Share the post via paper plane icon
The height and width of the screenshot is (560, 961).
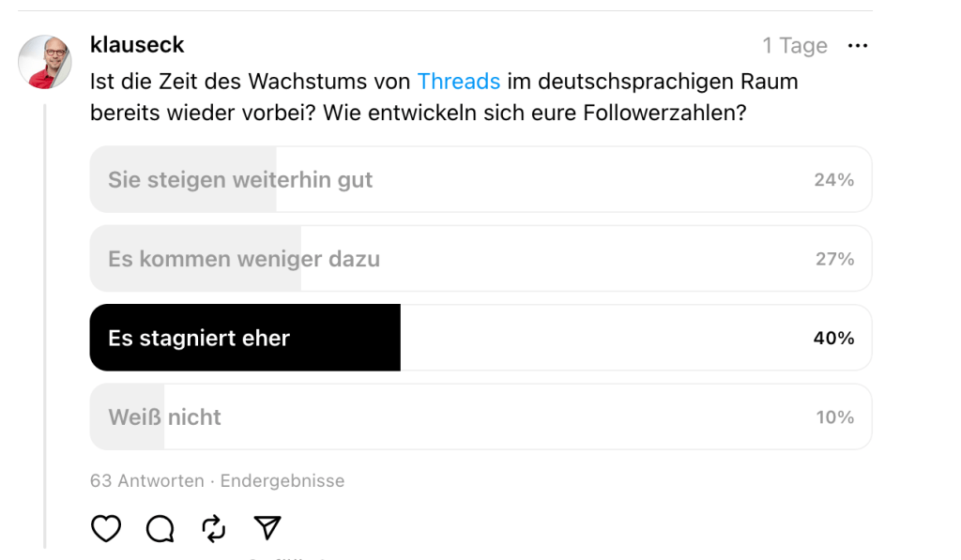(x=268, y=529)
